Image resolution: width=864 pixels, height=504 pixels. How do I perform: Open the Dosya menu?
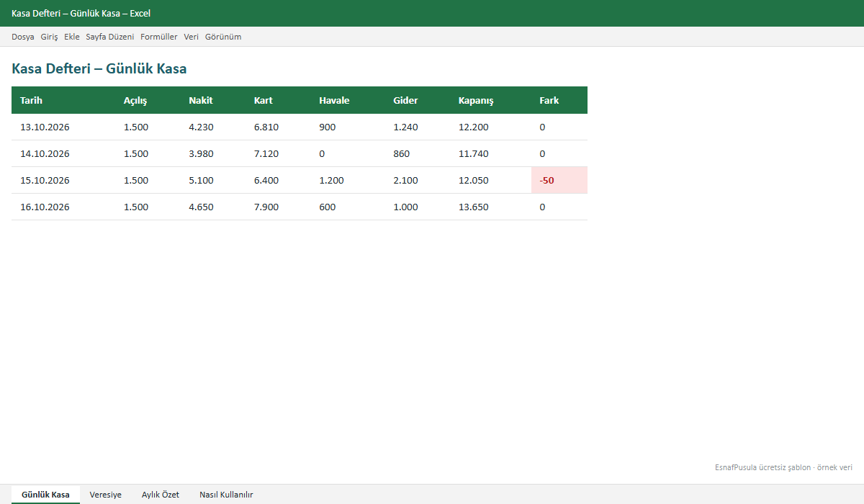[x=23, y=37]
